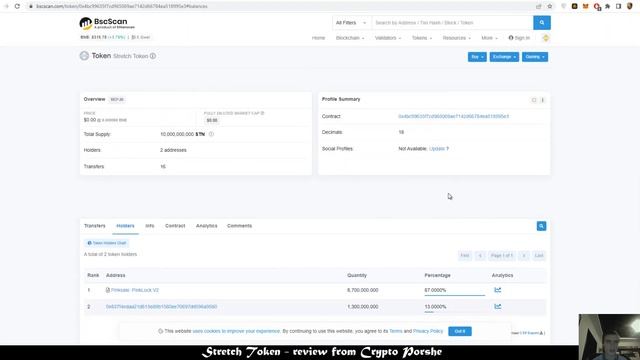Image resolution: width=640 pixels, height=360 pixels.
Task: Open the Buy dropdown button
Action: (477, 57)
